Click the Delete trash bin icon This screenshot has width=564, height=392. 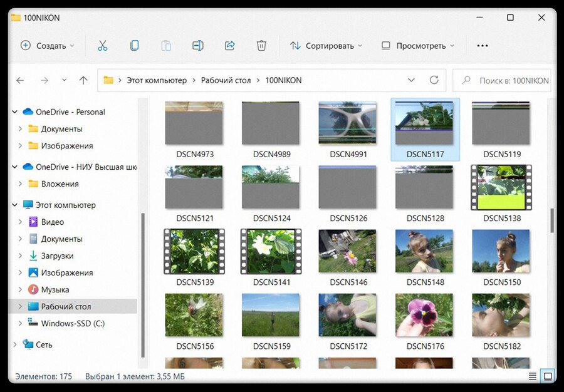click(261, 46)
